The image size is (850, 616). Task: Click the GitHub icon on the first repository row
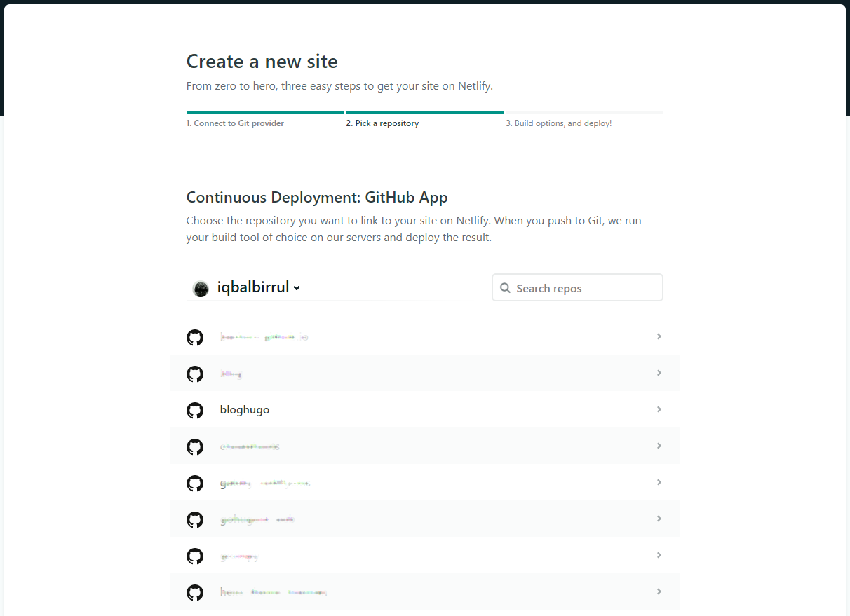[195, 337]
